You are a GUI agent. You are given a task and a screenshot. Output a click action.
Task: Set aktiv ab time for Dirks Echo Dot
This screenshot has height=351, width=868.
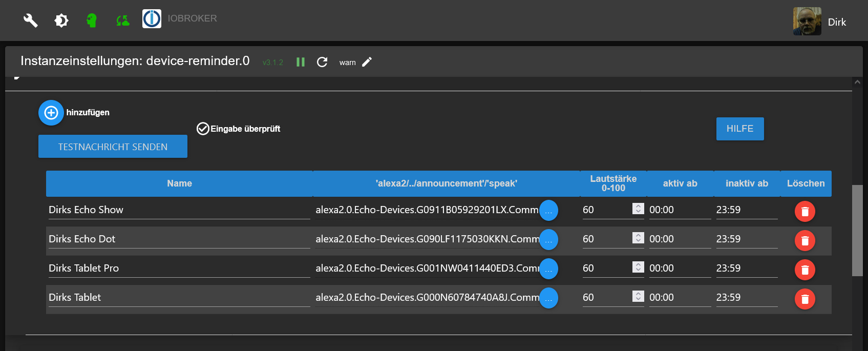point(680,239)
